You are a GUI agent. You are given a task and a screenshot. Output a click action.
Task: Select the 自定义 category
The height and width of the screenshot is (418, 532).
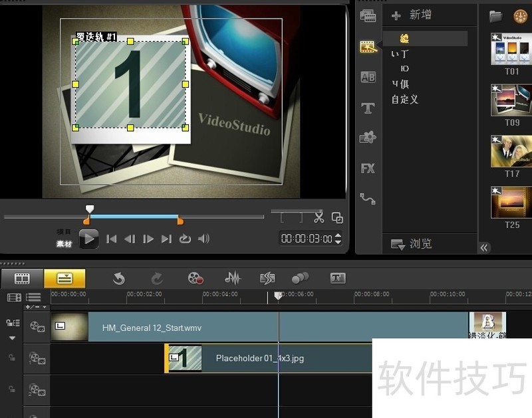pos(404,100)
